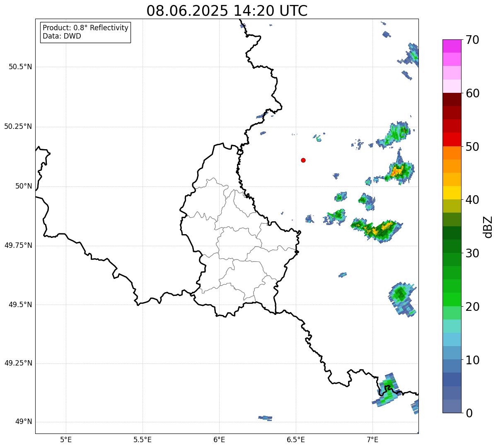This screenshot has height=448, width=498.
Task: Click the green echo straddling the border near 49.1°N
Action: pyautogui.click(x=386, y=390)
